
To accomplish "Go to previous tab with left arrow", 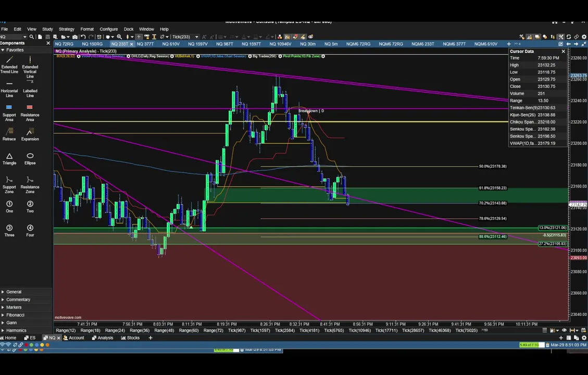I will pos(569,44).
